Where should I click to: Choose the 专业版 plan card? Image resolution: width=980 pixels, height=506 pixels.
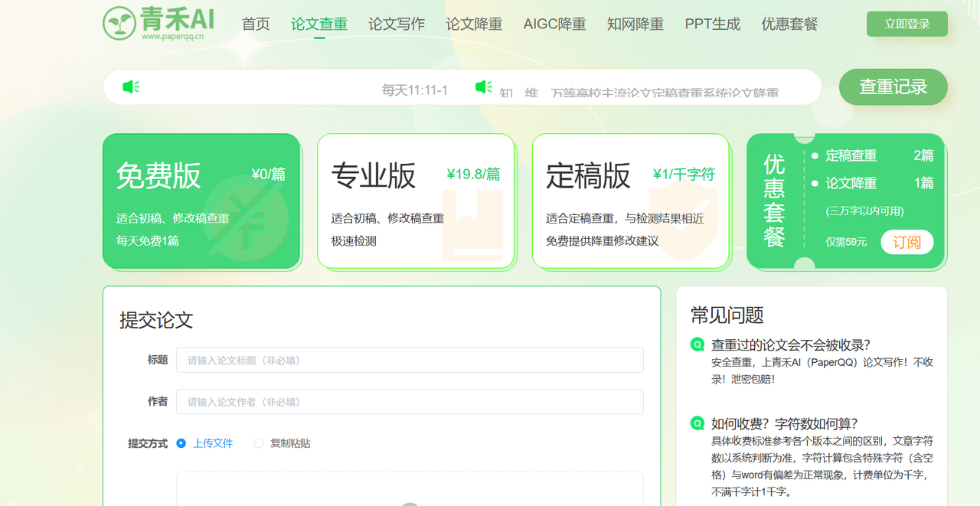coord(416,201)
